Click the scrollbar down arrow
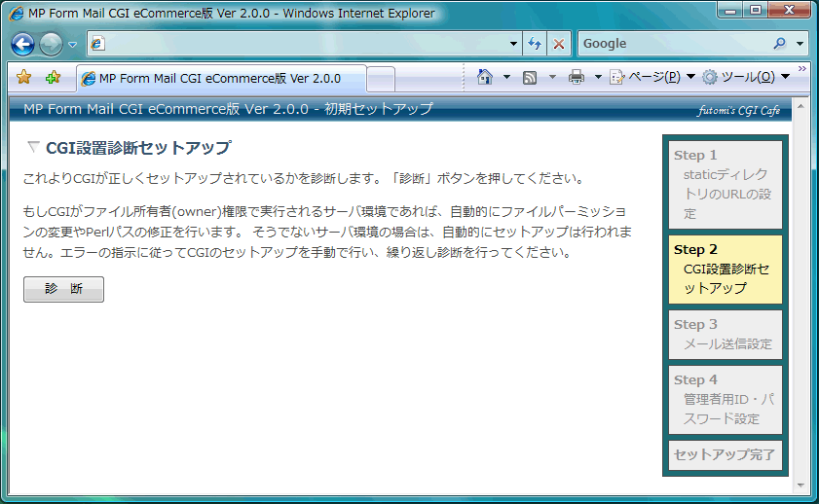The height and width of the screenshot is (504, 819). coord(800,486)
